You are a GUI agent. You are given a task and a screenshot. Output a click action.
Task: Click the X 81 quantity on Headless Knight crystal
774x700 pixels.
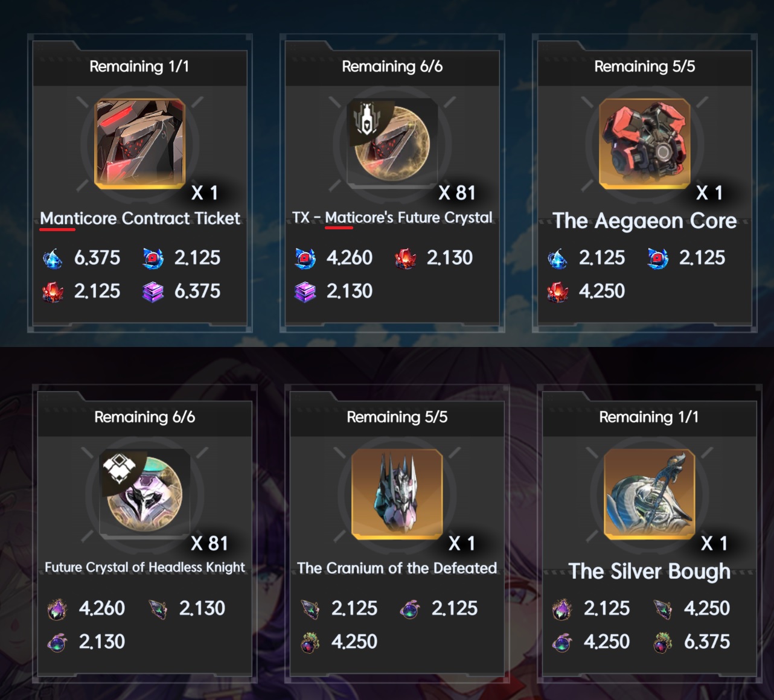coord(209,544)
